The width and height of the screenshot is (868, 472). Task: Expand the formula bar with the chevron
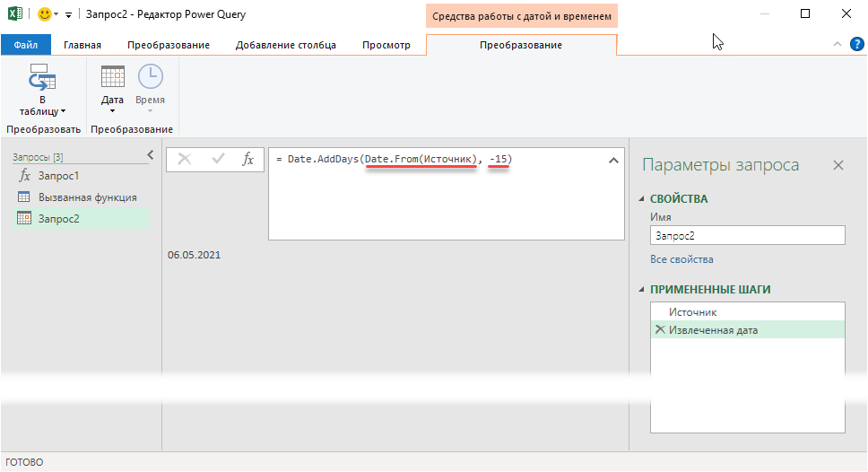point(613,160)
